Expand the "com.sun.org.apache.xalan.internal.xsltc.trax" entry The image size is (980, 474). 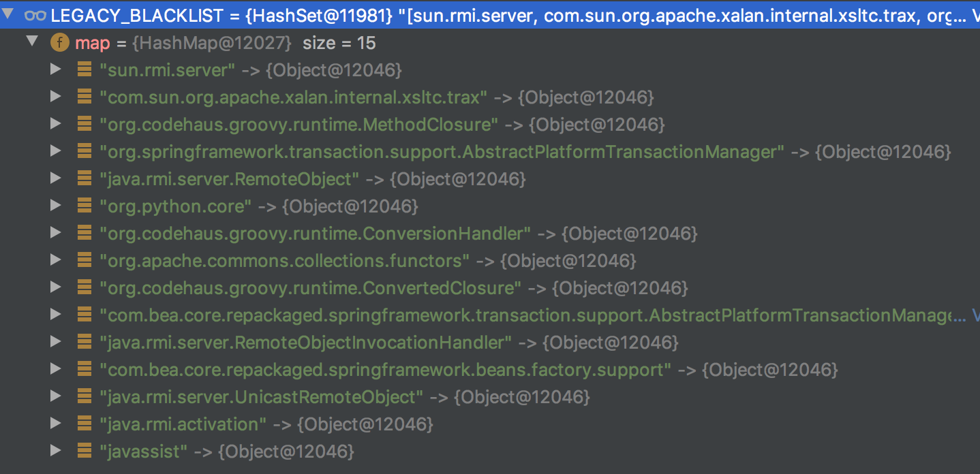[56, 97]
